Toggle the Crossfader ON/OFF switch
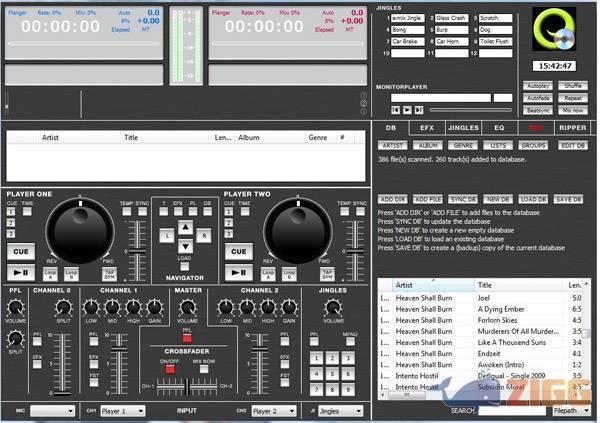The height and width of the screenshot is (423, 600). [x=170, y=368]
